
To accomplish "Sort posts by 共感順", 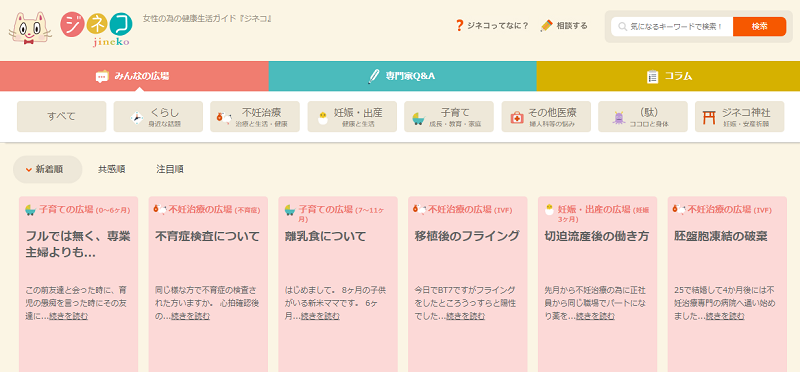I will click(x=112, y=169).
